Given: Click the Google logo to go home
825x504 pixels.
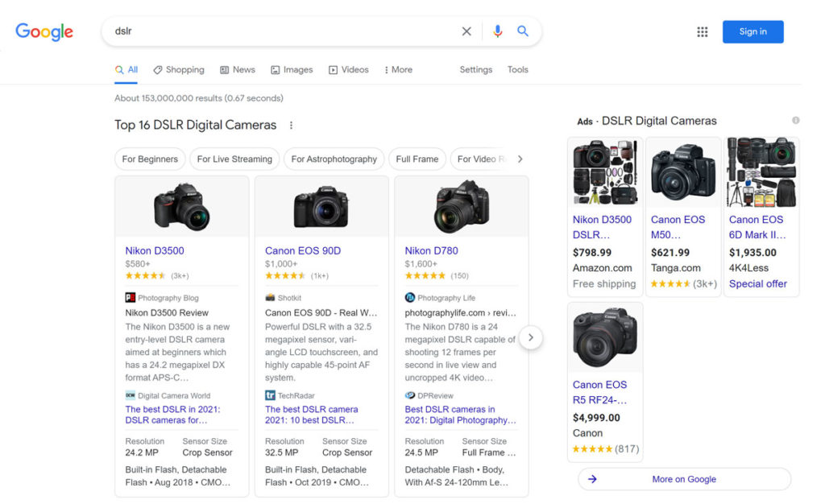Looking at the screenshot, I should coord(44,31).
